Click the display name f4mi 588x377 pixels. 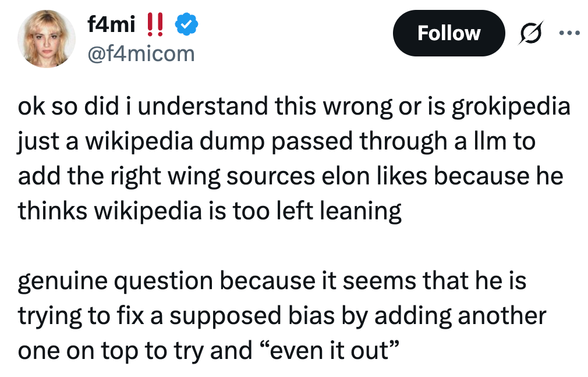(x=111, y=26)
